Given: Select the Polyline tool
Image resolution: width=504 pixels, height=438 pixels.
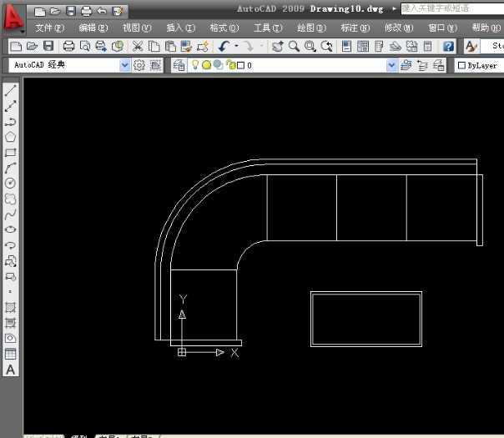Looking at the screenshot, I should pos(10,122).
